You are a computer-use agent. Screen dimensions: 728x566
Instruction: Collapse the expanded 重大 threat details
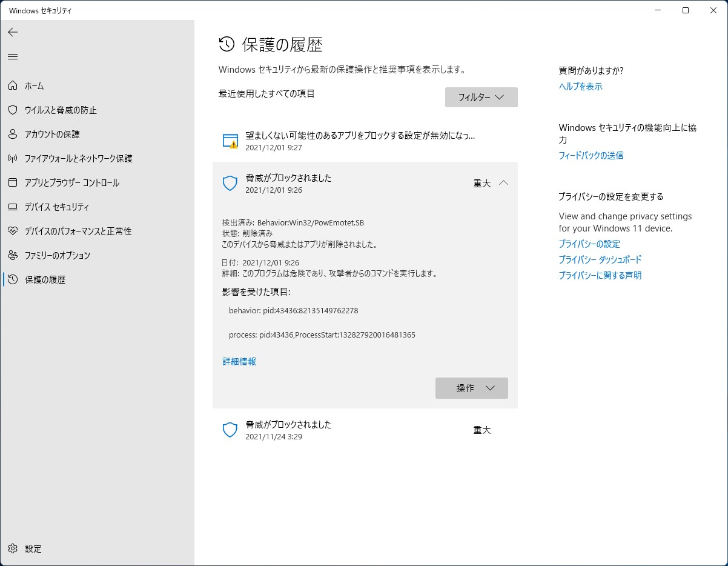[x=505, y=182]
